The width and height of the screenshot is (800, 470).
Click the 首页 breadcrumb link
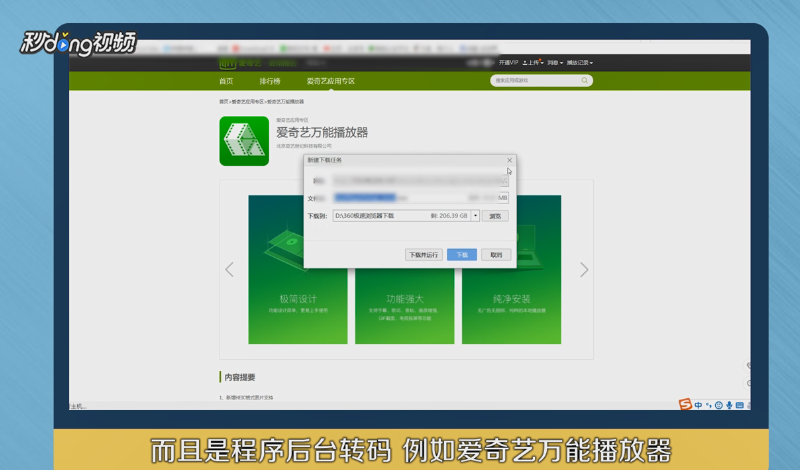tap(223, 102)
